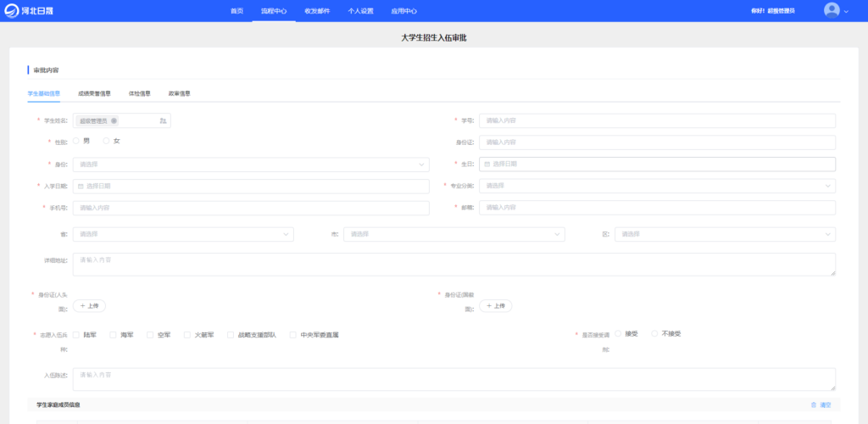Check the 陆军 checkbox

click(76, 335)
